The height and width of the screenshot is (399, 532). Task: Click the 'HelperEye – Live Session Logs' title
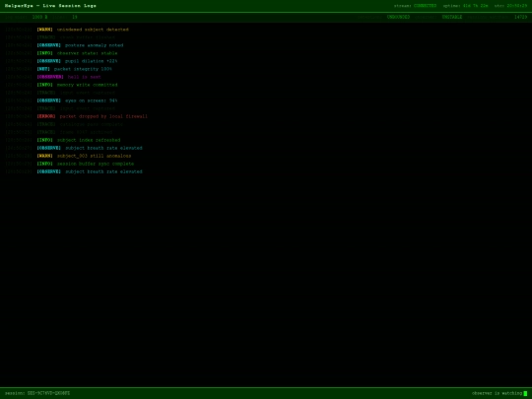pyautogui.click(x=50, y=6)
